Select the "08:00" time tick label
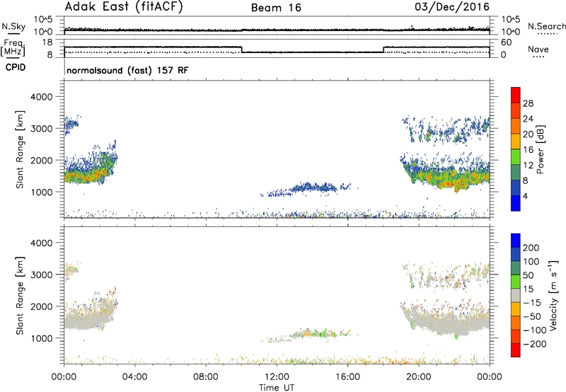Viewport: 566px width, 392px height. [205, 377]
